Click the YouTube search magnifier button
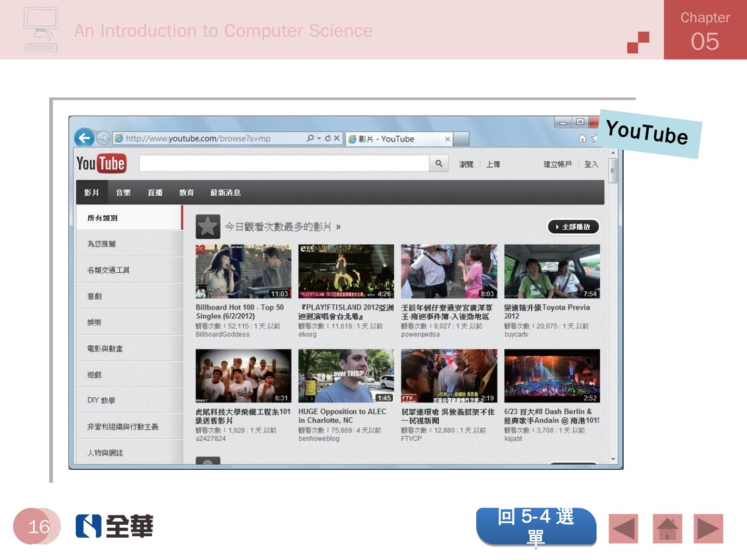Image resolution: width=747 pixels, height=560 pixels. tap(439, 164)
